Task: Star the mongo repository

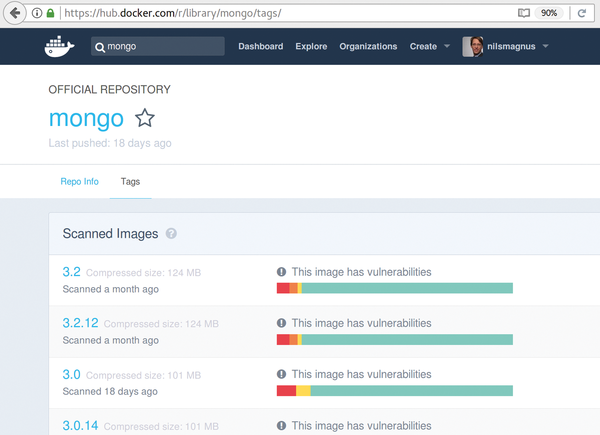Action: (145, 118)
